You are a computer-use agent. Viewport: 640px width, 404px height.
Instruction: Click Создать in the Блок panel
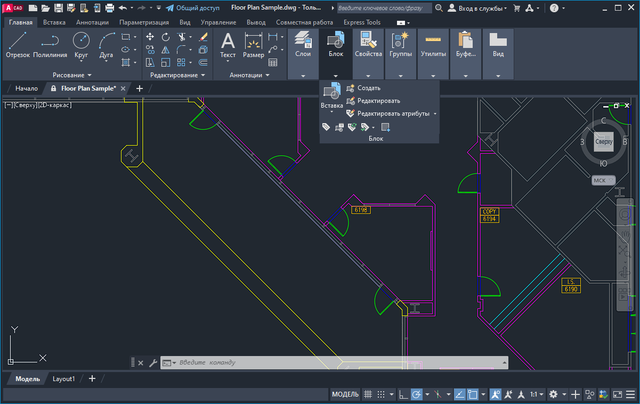point(368,89)
